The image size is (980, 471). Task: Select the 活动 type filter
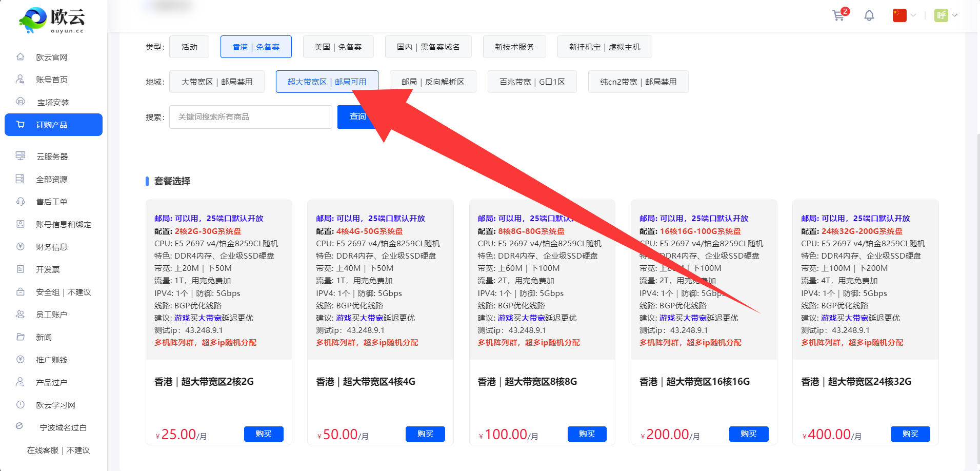pyautogui.click(x=189, y=47)
